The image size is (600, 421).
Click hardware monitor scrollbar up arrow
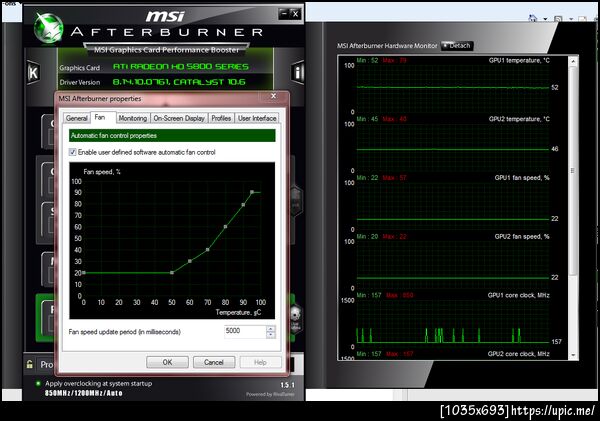coord(573,61)
